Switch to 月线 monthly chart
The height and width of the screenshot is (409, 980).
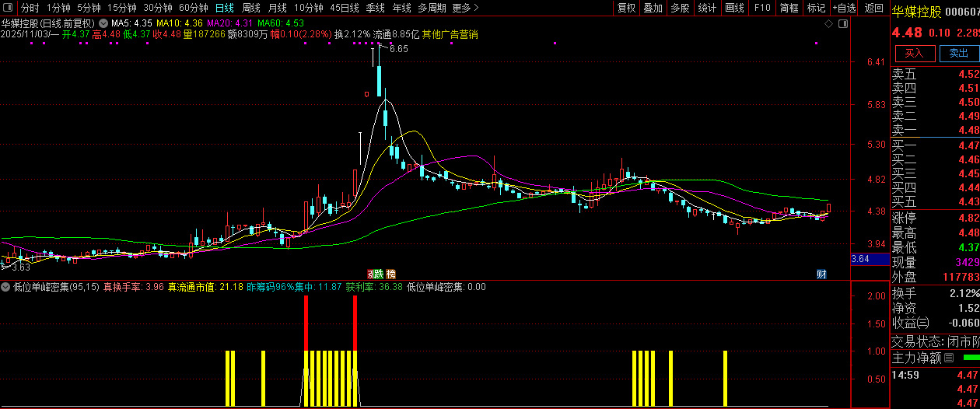point(277,8)
